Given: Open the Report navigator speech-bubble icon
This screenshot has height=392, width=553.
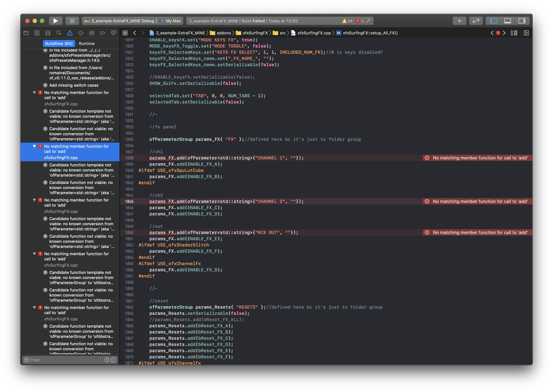Looking at the screenshot, I should pos(113,33).
